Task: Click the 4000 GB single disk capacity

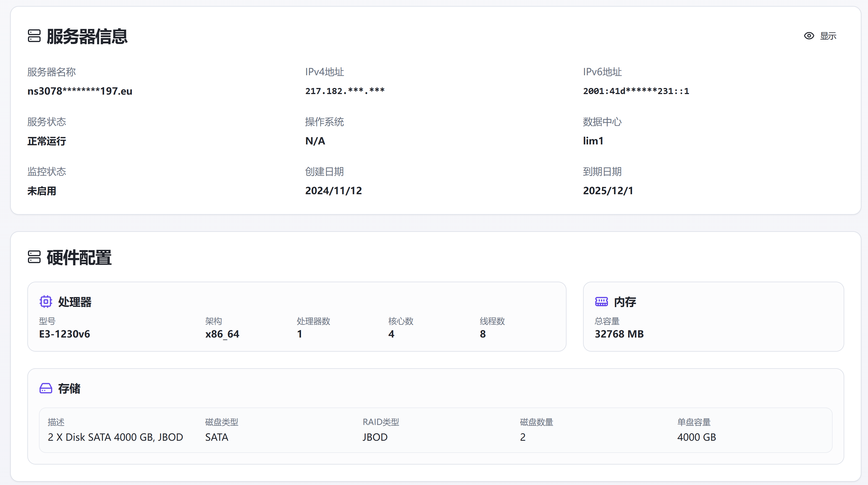Action: 696,437
